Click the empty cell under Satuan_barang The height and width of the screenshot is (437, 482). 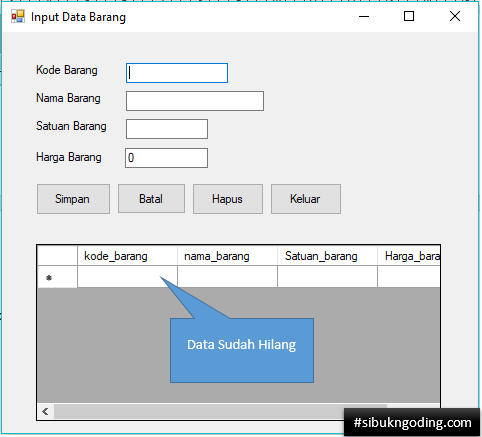327,277
